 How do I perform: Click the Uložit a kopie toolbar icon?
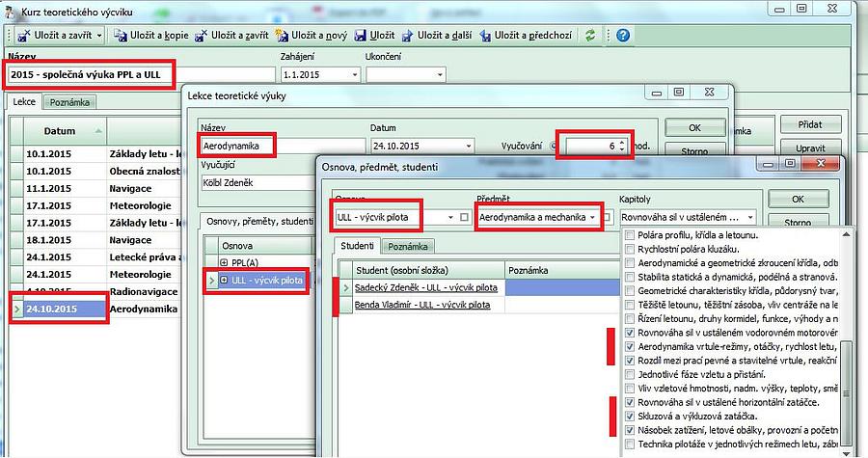pyautogui.click(x=122, y=36)
